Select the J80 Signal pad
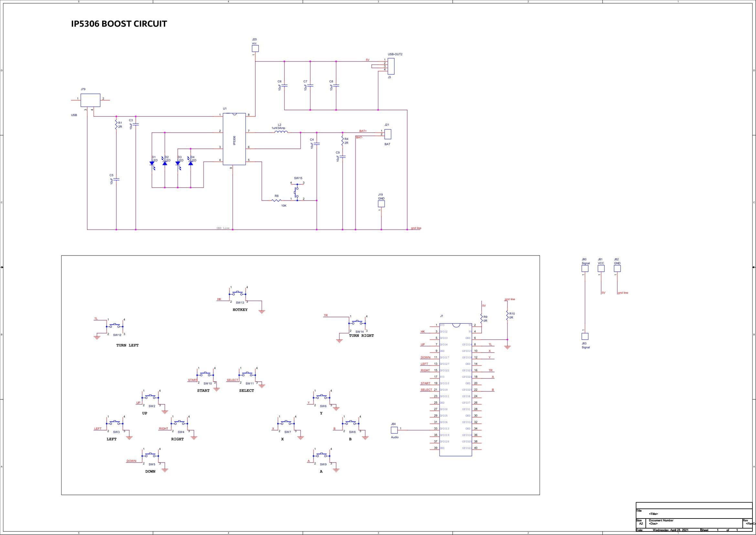 coord(585,268)
